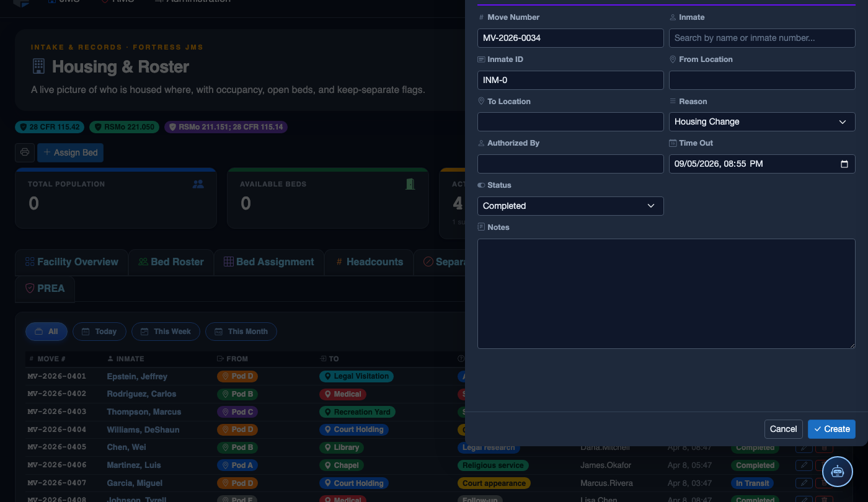Select the Today date filter chip
The width and height of the screenshot is (868, 502).
(x=99, y=332)
